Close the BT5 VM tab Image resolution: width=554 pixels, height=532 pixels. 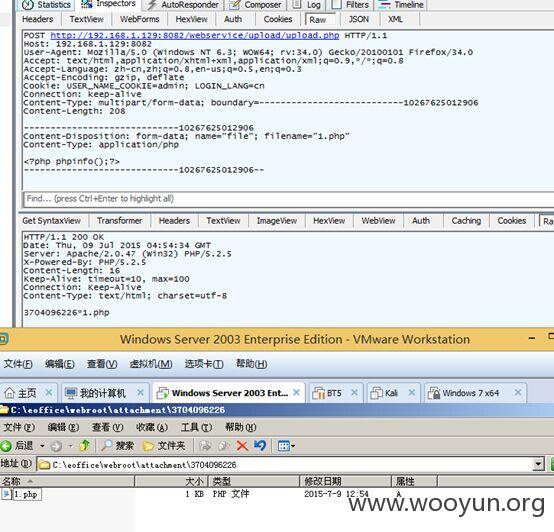tap(354, 392)
